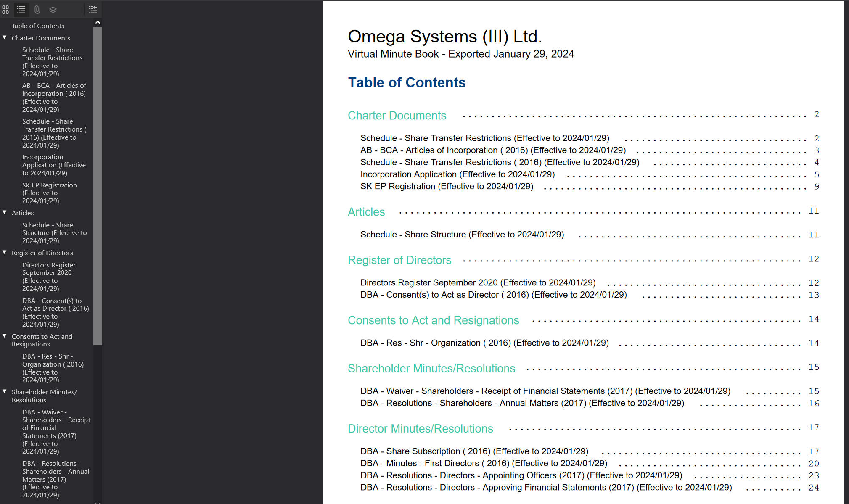
Task: Go to DBA - Share Subscription entry
Action: point(474,451)
